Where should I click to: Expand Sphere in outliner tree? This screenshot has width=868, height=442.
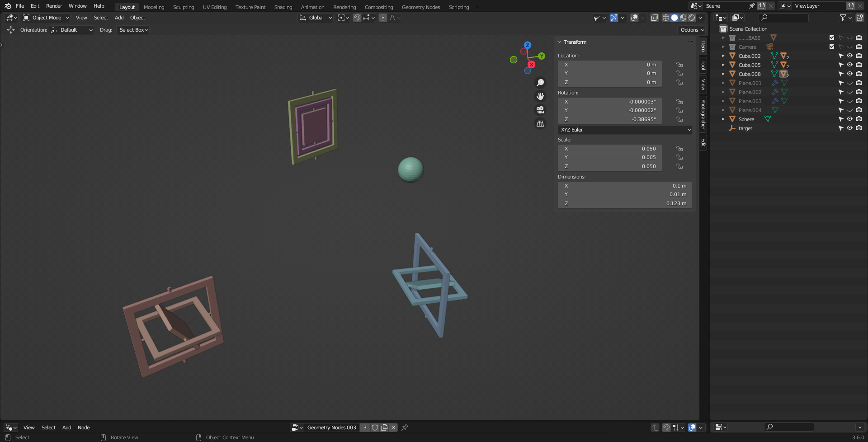click(723, 119)
